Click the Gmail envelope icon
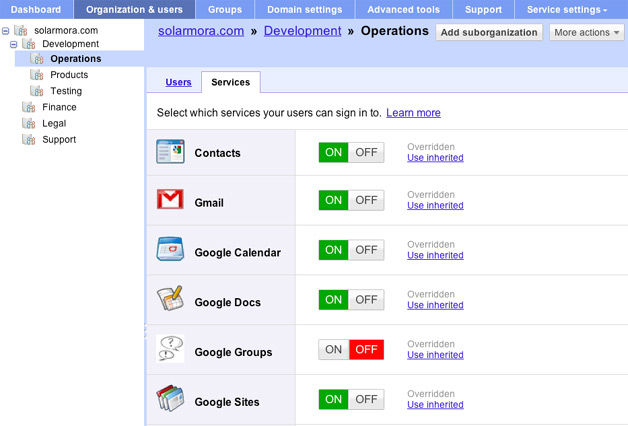Screen dimensions: 628x426 [x=170, y=199]
